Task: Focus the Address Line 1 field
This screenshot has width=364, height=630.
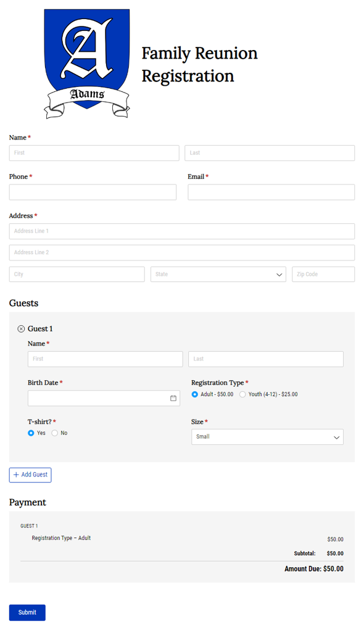Action: pos(182,231)
